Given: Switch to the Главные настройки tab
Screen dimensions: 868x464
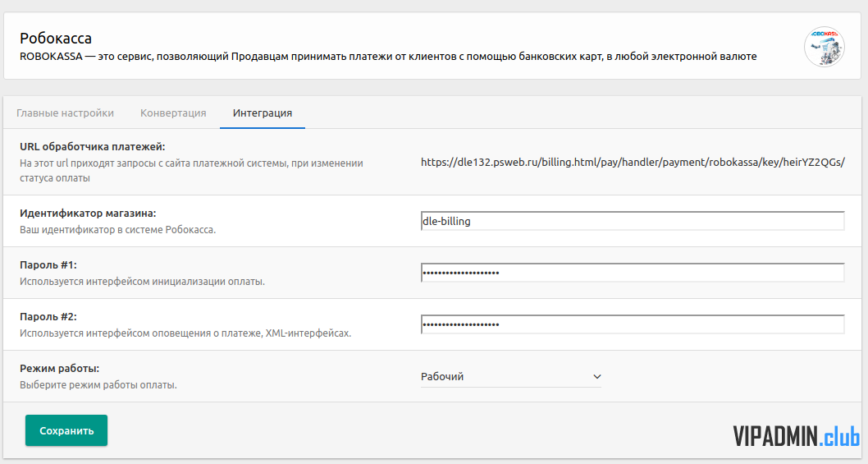Looking at the screenshot, I should 66,113.
